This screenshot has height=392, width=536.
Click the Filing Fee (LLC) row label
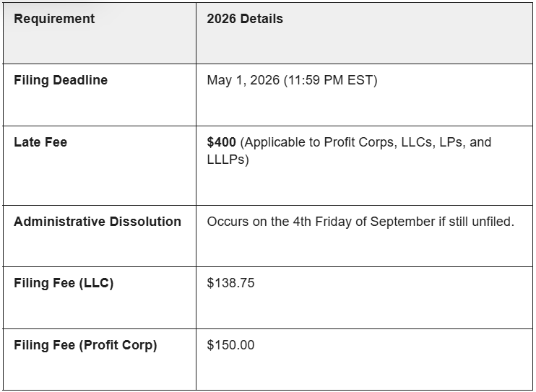pyautogui.click(x=64, y=284)
